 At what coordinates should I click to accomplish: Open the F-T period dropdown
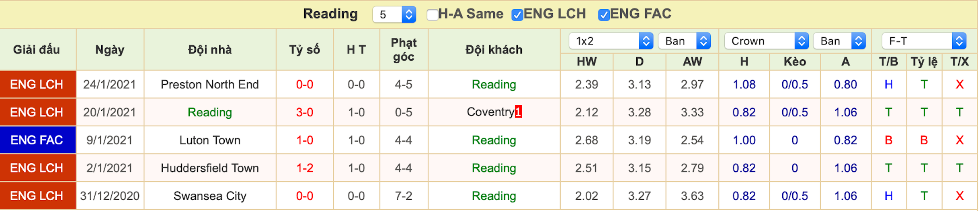924,41
